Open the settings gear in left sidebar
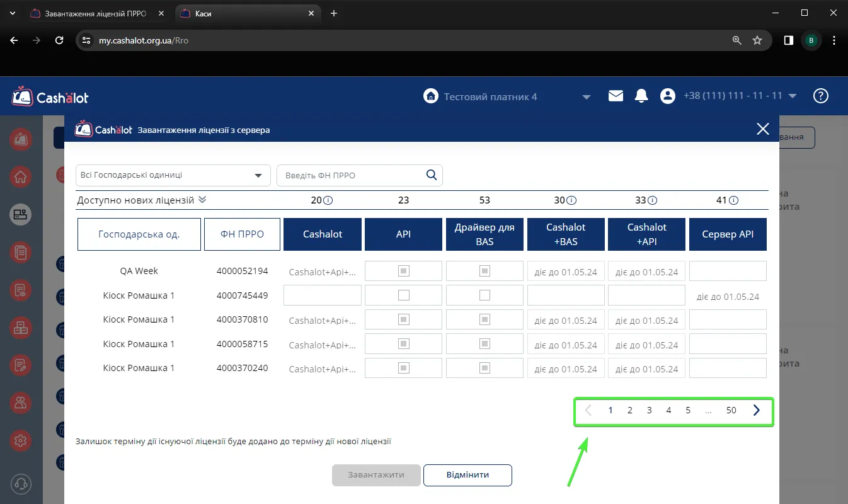The height and width of the screenshot is (504, 848). (21, 440)
